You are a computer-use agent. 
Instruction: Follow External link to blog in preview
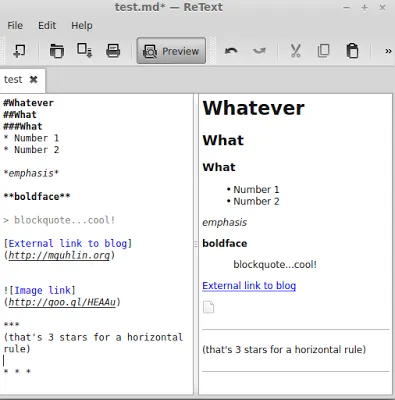pyautogui.click(x=249, y=286)
